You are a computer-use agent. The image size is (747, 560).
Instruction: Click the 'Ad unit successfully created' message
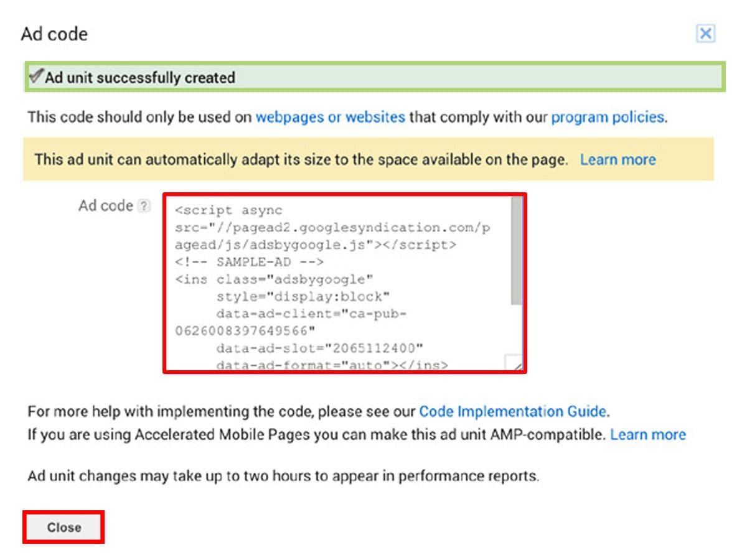pos(375,77)
